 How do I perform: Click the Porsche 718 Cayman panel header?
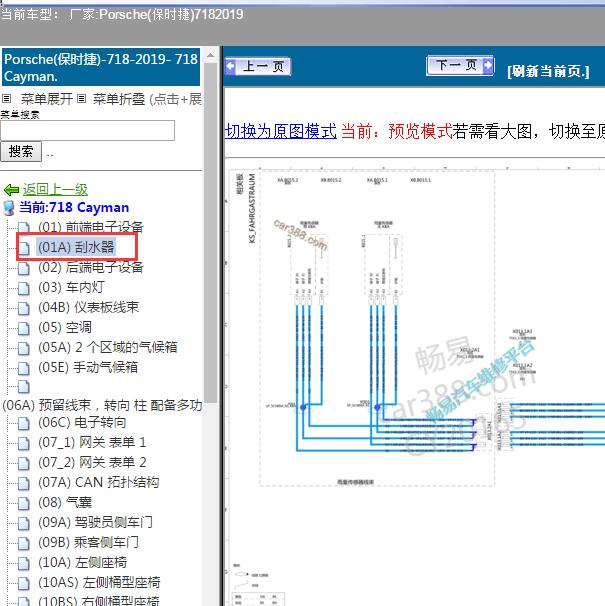click(101, 67)
